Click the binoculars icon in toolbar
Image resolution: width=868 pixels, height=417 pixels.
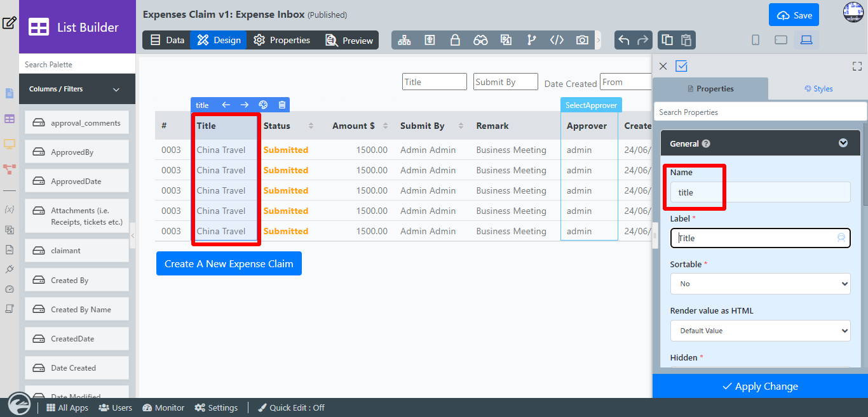(x=480, y=40)
